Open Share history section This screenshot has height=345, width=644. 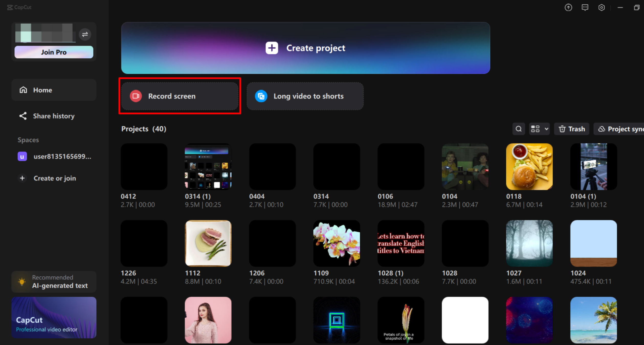point(53,116)
